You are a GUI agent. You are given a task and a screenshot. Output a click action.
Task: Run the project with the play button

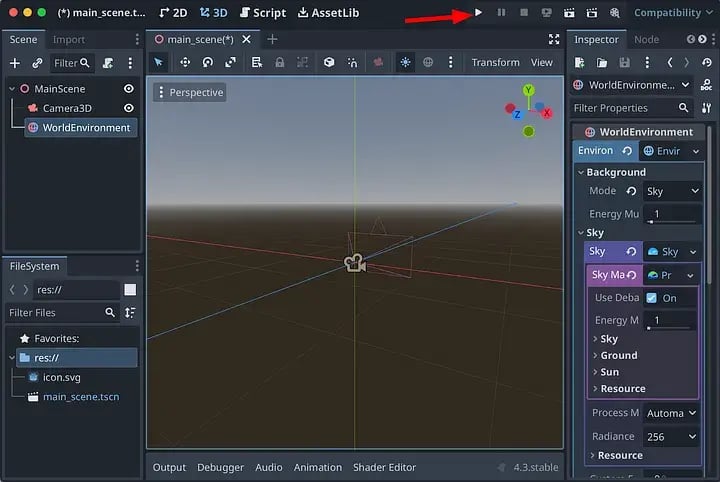(478, 12)
